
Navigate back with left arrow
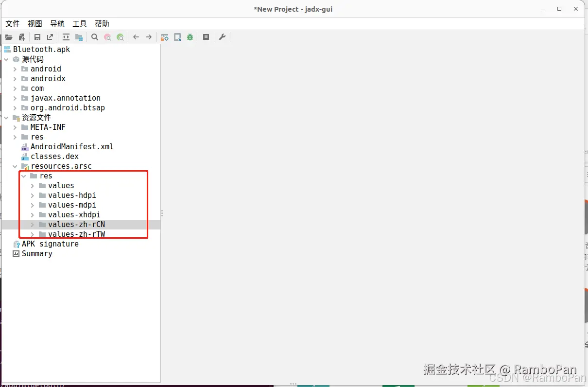click(136, 37)
